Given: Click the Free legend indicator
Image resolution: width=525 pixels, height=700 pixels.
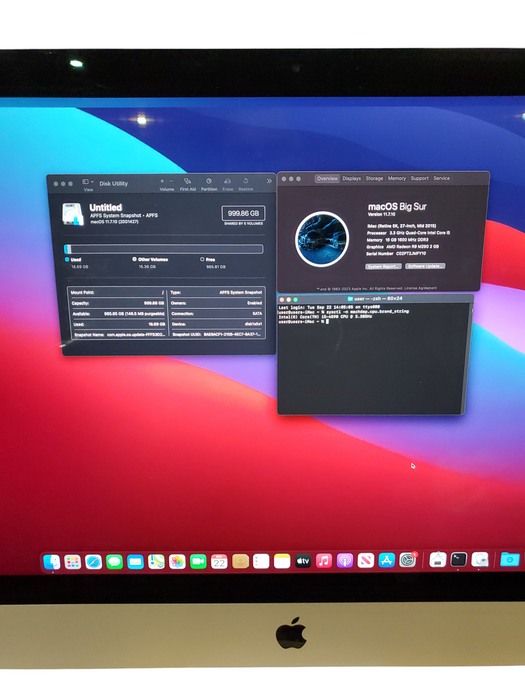Looking at the screenshot, I should tap(202, 259).
